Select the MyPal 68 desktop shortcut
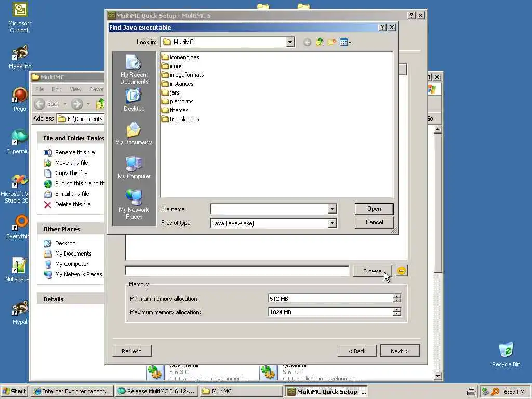This screenshot has height=399, width=532. tap(20, 57)
